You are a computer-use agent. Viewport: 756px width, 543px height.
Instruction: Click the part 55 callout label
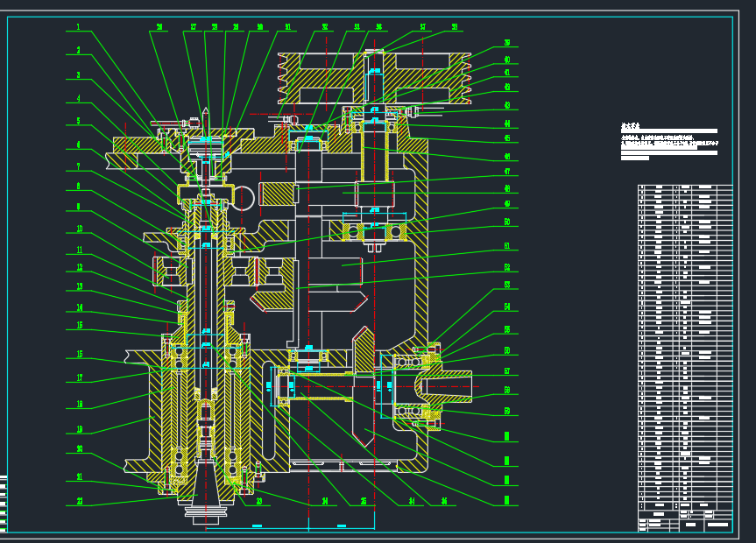pos(506,330)
